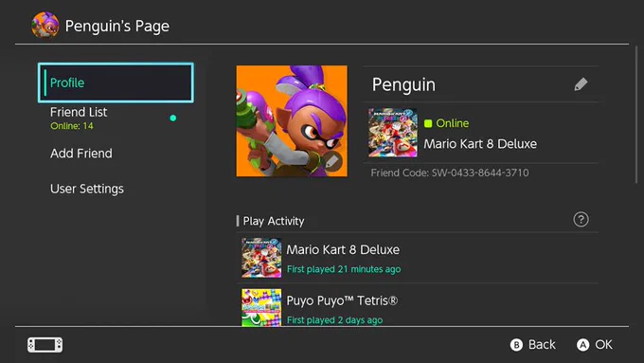Click the 'Penguin's Page' title text
Viewport: 644px width, 363px height.
point(117,26)
